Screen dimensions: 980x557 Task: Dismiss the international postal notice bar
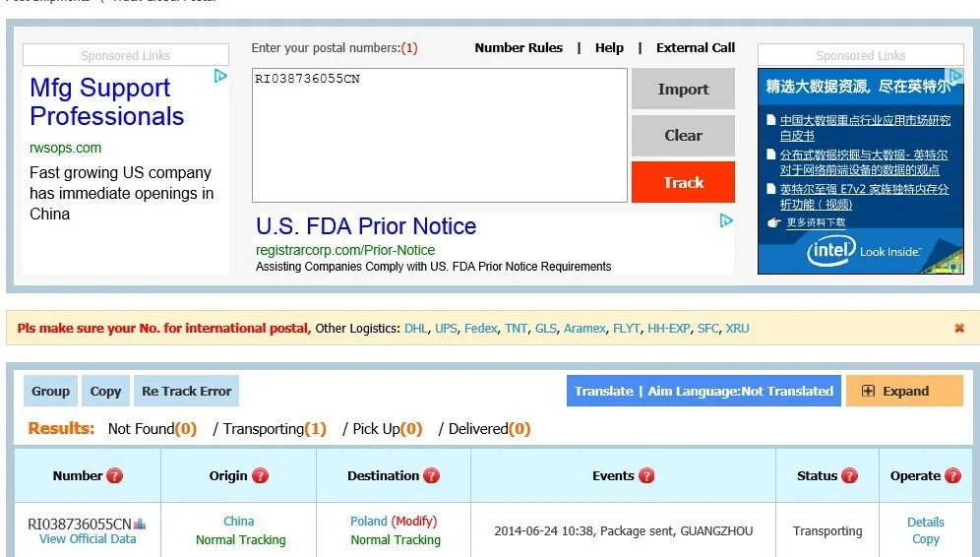[959, 329]
